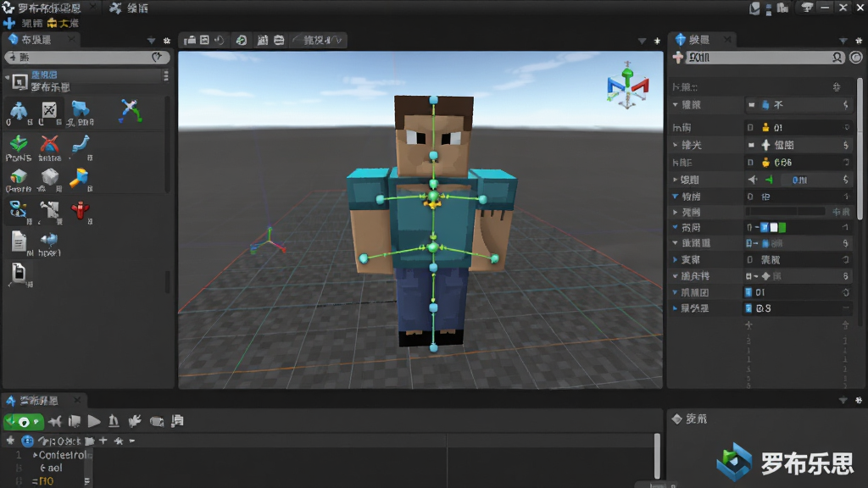Click the first folder icon in viewport toolbar
Image resolution: width=868 pixels, height=488 pixels.
click(190, 41)
